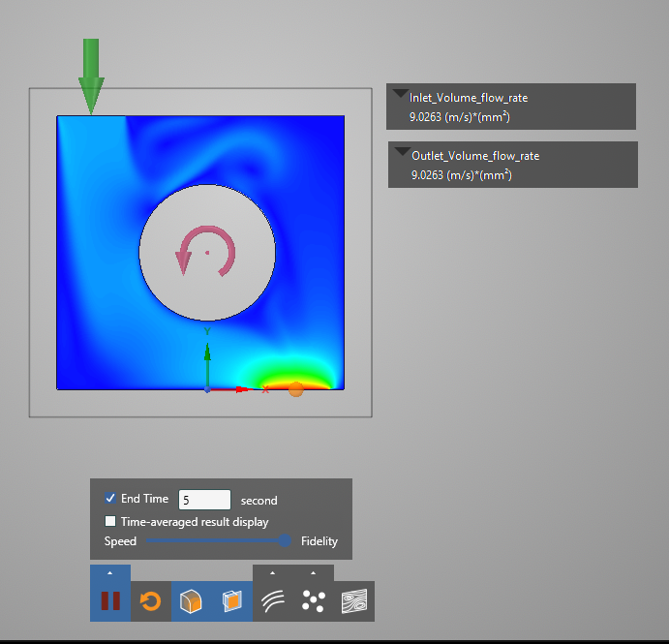
Task: Click the Inlet_Volume_flow_rate label
Action: (x=469, y=98)
